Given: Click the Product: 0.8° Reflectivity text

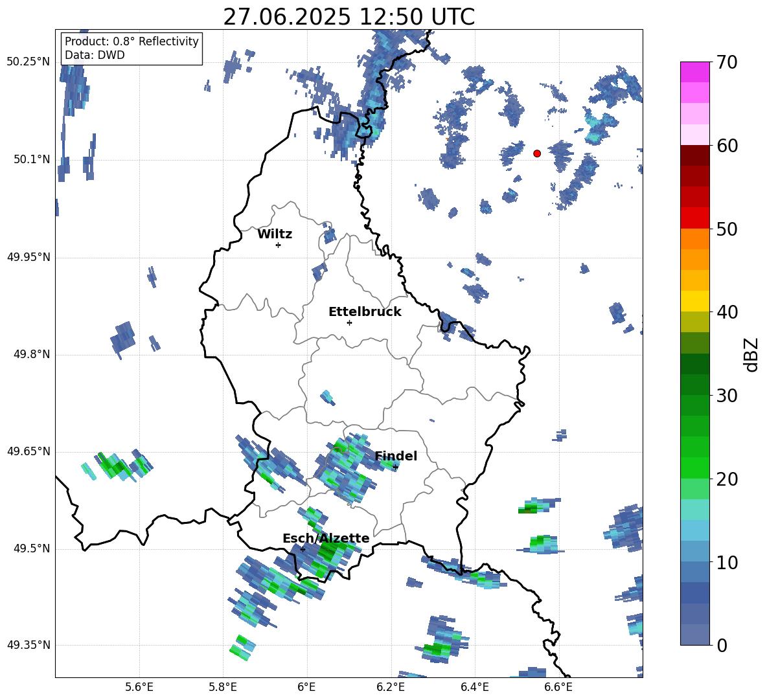Looking at the screenshot, I should click(132, 41).
